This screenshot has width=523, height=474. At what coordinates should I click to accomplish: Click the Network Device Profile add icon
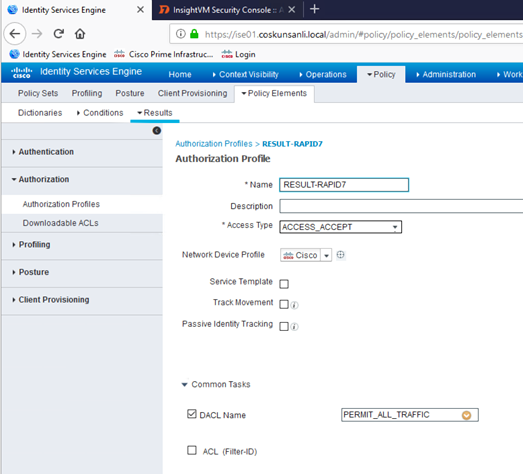340,255
